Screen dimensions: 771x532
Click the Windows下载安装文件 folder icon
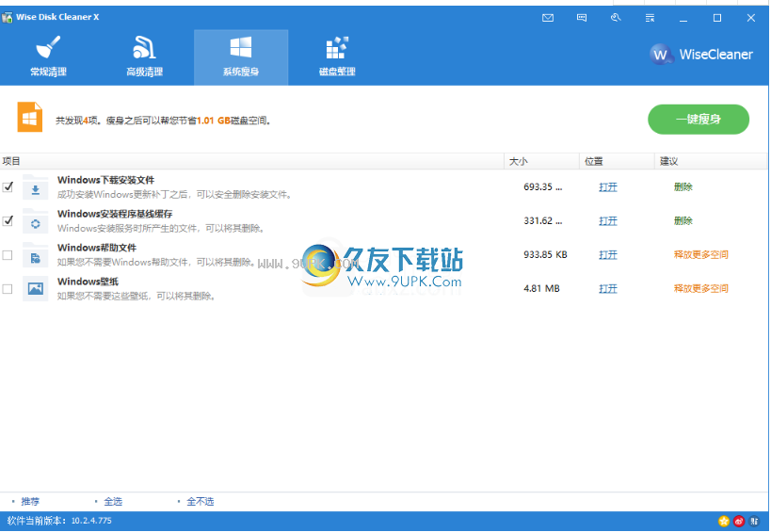pos(36,187)
